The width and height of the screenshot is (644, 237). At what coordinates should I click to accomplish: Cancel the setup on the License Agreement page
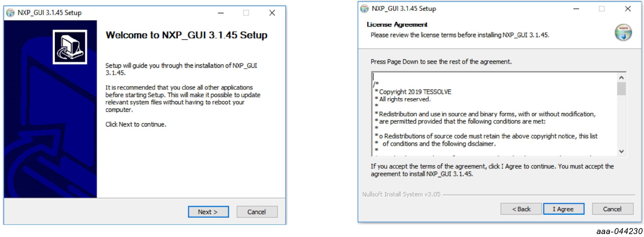click(x=612, y=209)
